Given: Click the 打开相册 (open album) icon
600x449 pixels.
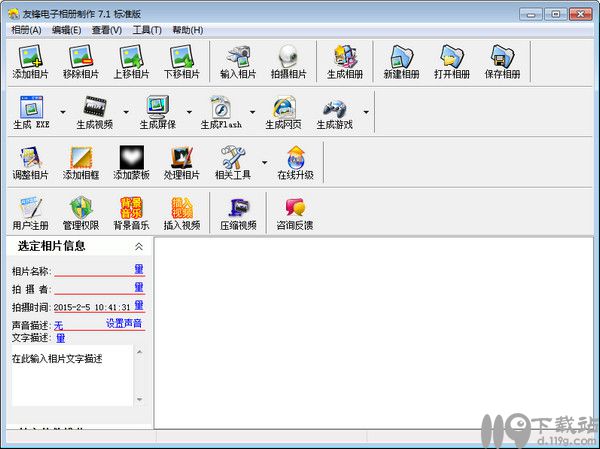Looking at the screenshot, I should click(x=452, y=57).
